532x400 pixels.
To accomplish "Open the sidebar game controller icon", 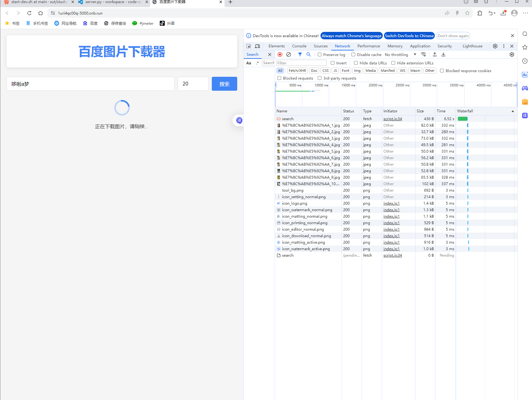I will (525, 88).
